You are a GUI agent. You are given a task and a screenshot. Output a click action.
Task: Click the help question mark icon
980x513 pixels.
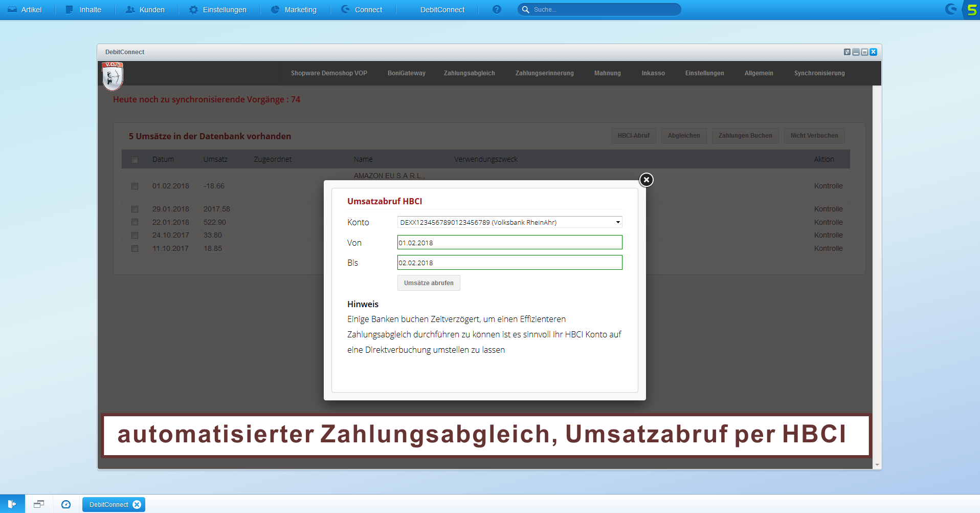click(497, 10)
